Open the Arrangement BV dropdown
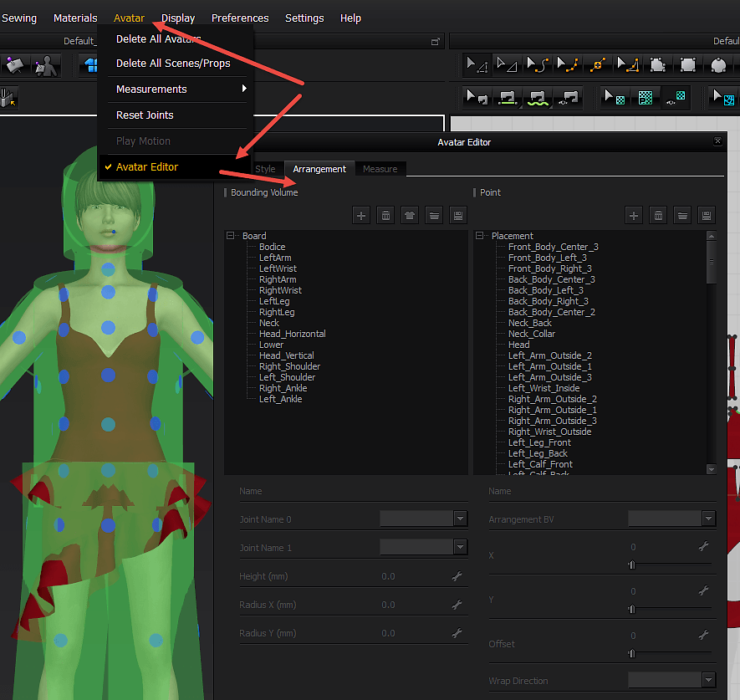The width and height of the screenshot is (740, 700). tap(708, 519)
